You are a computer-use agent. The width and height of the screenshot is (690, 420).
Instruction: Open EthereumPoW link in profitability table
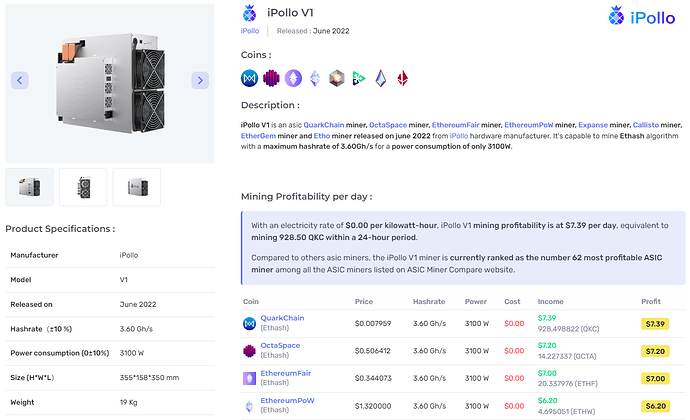[285, 400]
